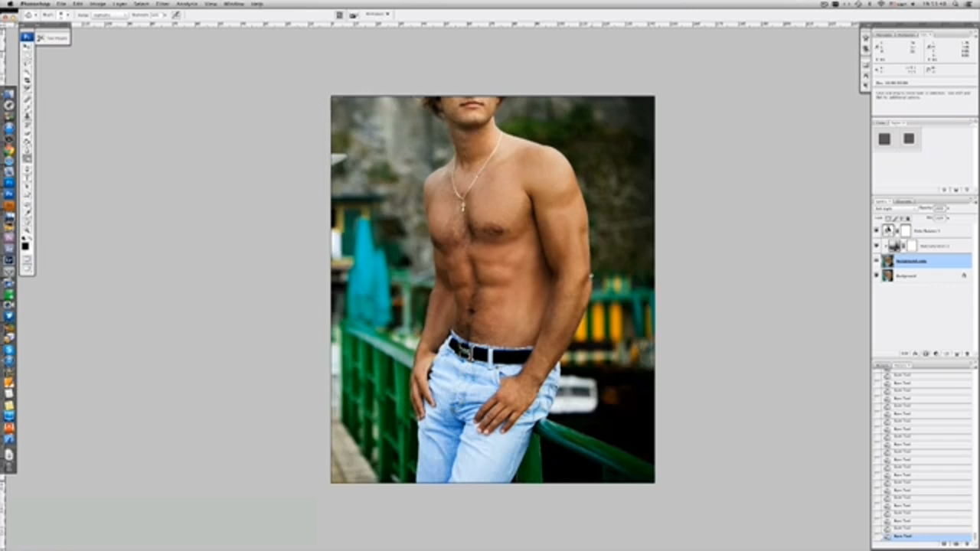Select the Background layer thumbnail
The image size is (980, 551).
(887, 275)
